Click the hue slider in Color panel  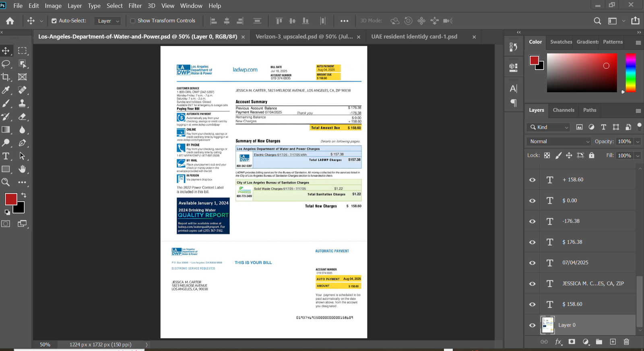[631, 73]
